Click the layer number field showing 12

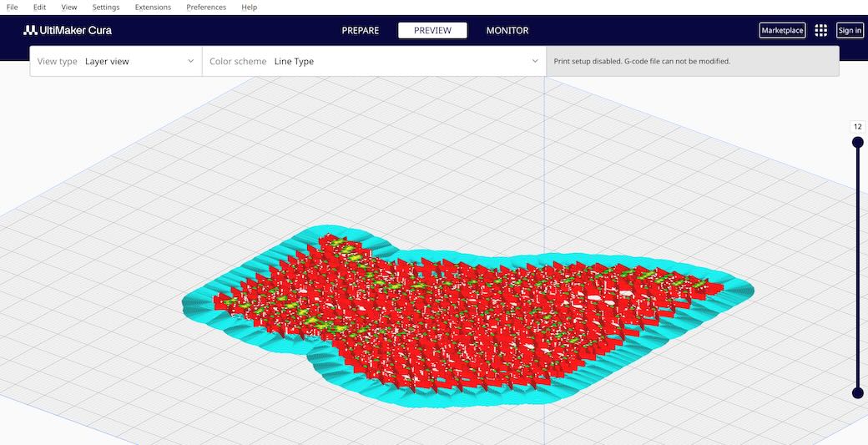coord(857,127)
